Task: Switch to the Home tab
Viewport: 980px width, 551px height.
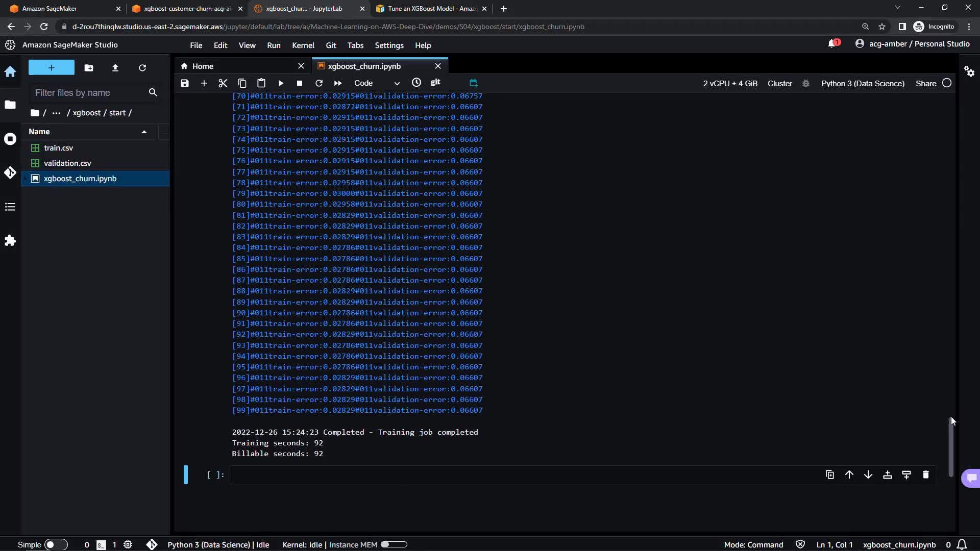Action: (x=203, y=66)
